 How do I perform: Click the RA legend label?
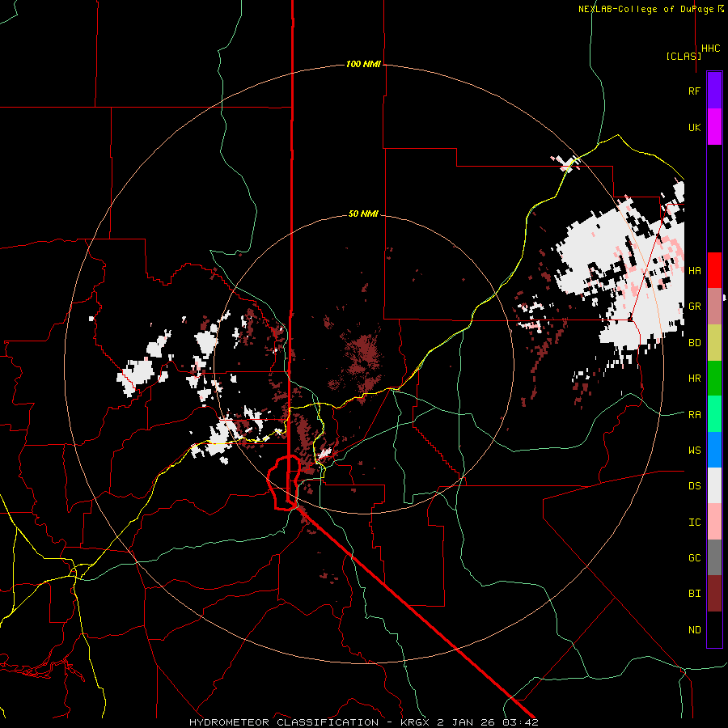pos(694,415)
